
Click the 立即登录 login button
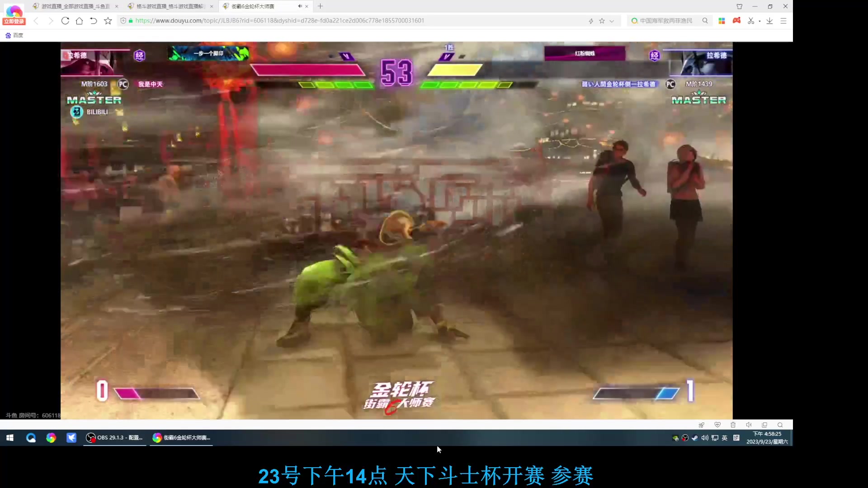tap(14, 21)
